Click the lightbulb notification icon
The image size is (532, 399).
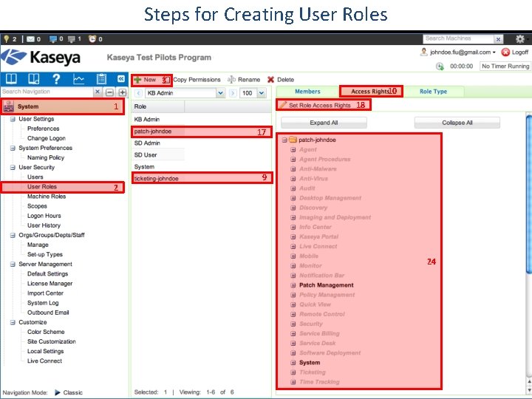[x=6, y=39]
